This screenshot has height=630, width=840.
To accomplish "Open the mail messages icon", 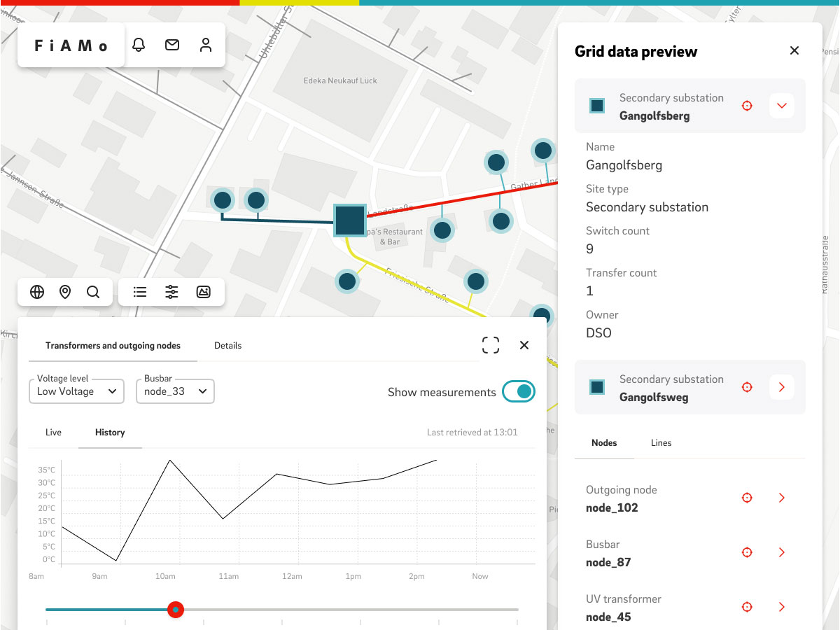I will 172,45.
